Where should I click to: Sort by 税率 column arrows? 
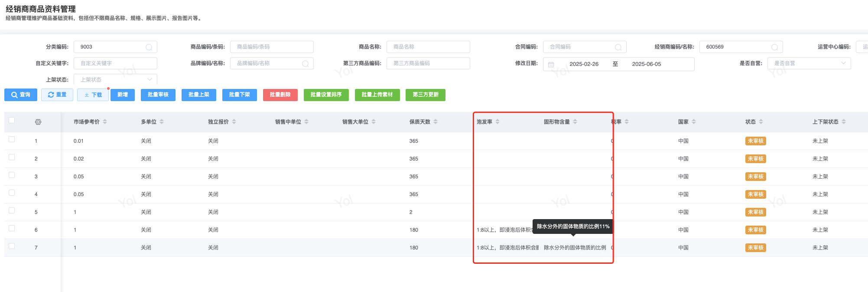coord(627,122)
